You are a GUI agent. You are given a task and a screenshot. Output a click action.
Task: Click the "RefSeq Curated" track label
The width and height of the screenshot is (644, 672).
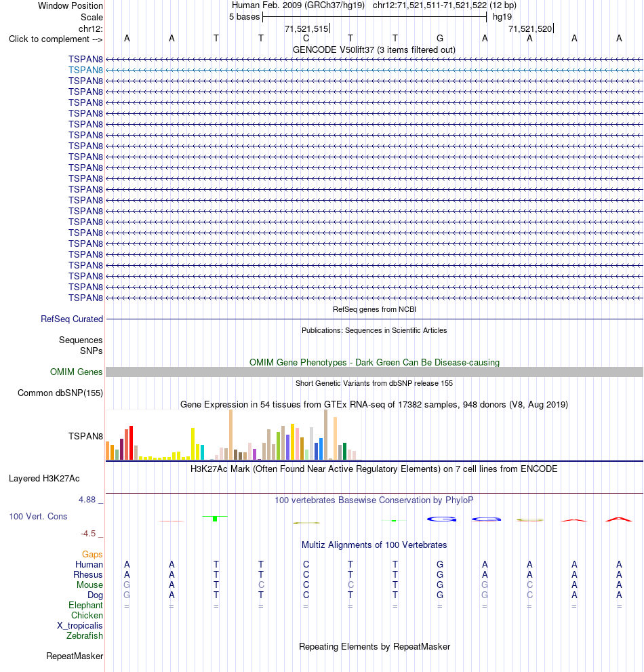click(x=72, y=319)
